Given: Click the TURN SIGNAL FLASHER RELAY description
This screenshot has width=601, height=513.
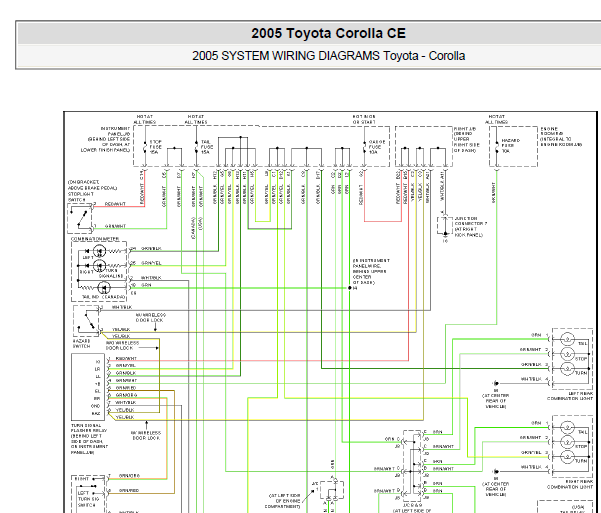Looking at the screenshot, I should click(x=90, y=439).
